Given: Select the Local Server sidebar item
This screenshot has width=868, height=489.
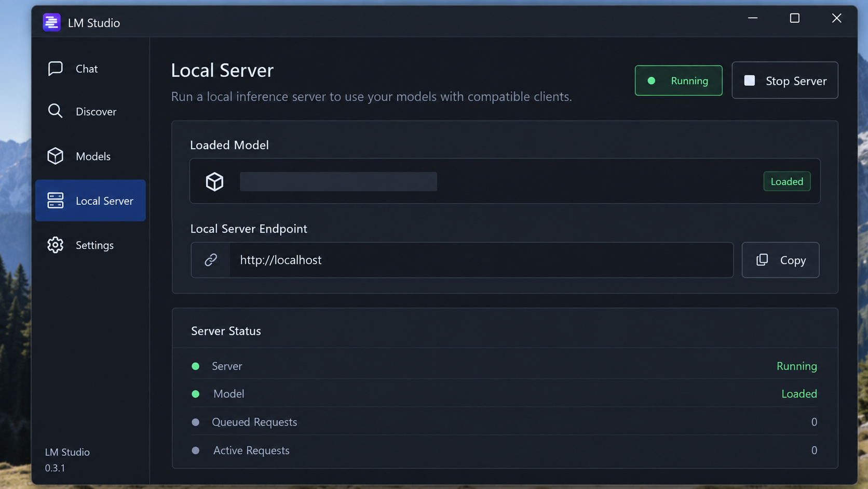Looking at the screenshot, I should pyautogui.click(x=90, y=201).
